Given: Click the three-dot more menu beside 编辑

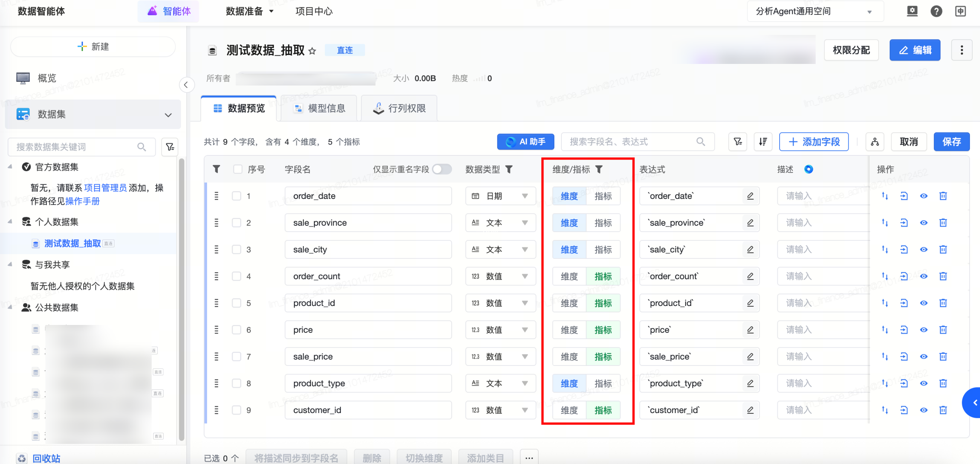Looking at the screenshot, I should 961,50.
